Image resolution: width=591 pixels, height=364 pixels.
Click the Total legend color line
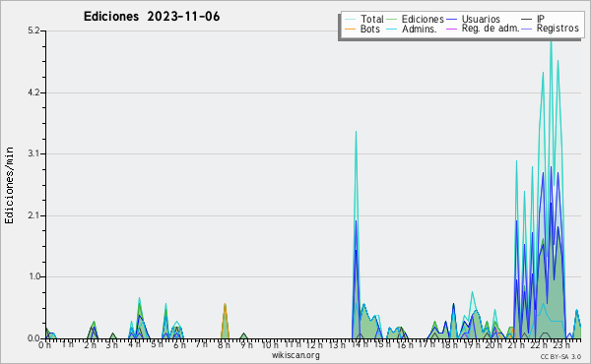350,20
